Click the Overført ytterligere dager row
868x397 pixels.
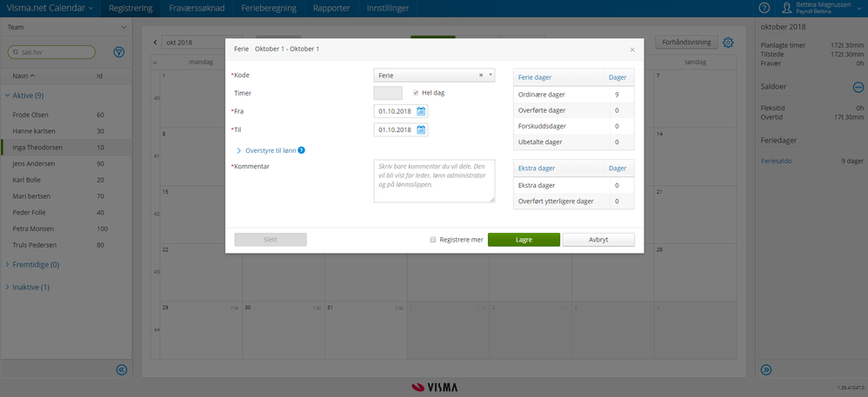(573, 202)
